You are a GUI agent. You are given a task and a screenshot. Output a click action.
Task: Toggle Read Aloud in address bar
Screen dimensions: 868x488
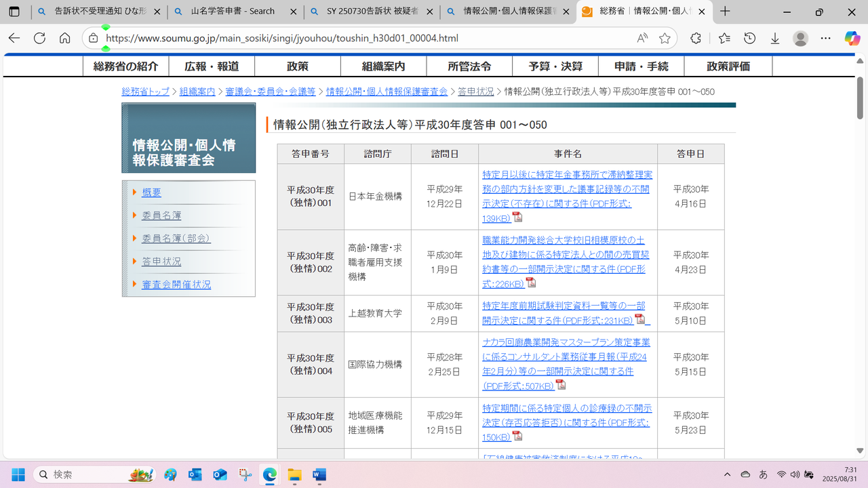tap(642, 39)
